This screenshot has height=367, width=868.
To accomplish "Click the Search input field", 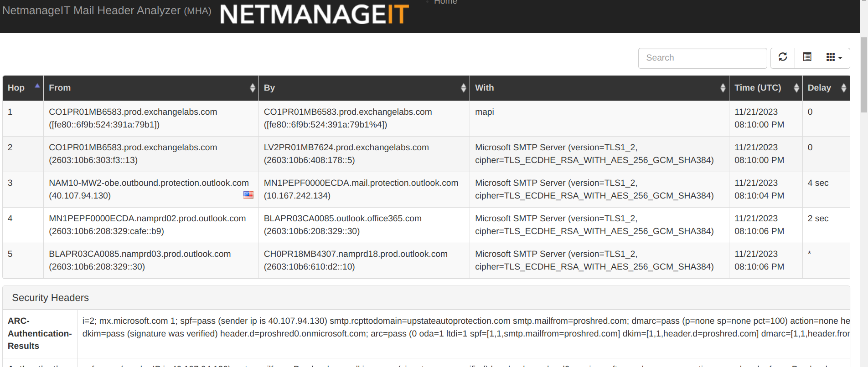I will coord(702,58).
